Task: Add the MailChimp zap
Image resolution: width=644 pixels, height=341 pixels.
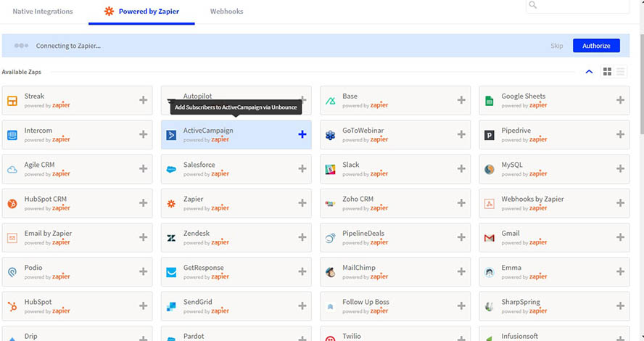Action: (x=461, y=271)
